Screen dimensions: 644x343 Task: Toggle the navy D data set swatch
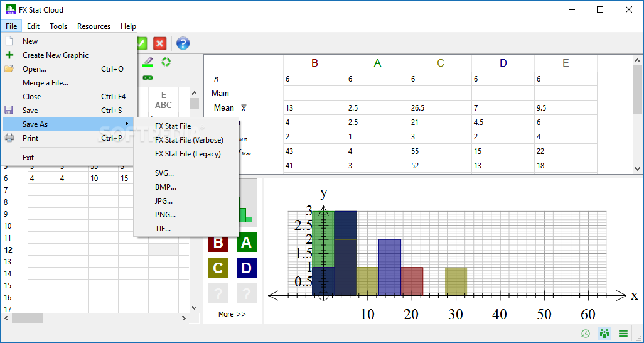coord(247,268)
